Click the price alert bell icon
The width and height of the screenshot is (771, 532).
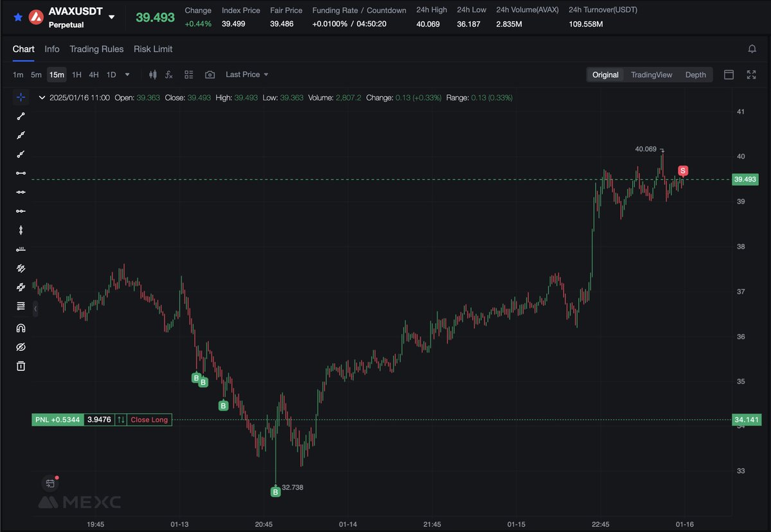click(752, 49)
